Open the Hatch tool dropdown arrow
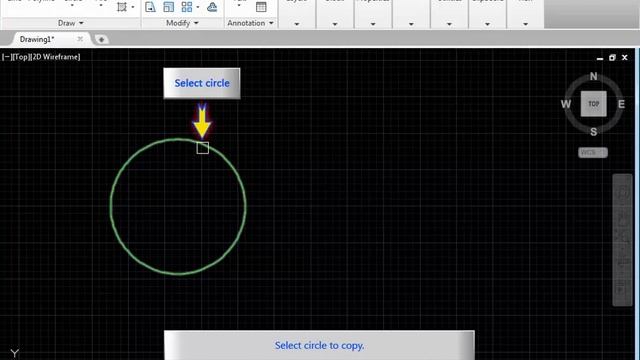 click(x=133, y=7)
